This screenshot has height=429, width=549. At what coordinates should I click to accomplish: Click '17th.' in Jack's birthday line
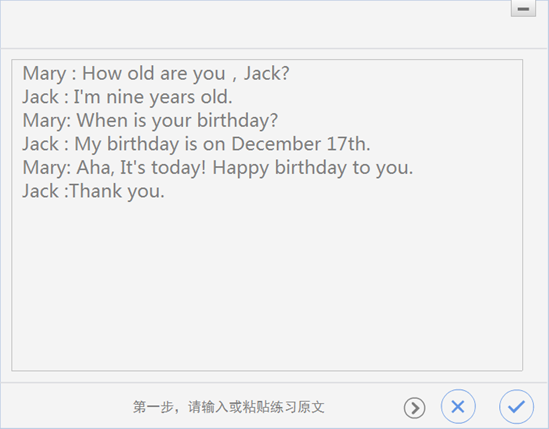pyautogui.click(x=348, y=144)
